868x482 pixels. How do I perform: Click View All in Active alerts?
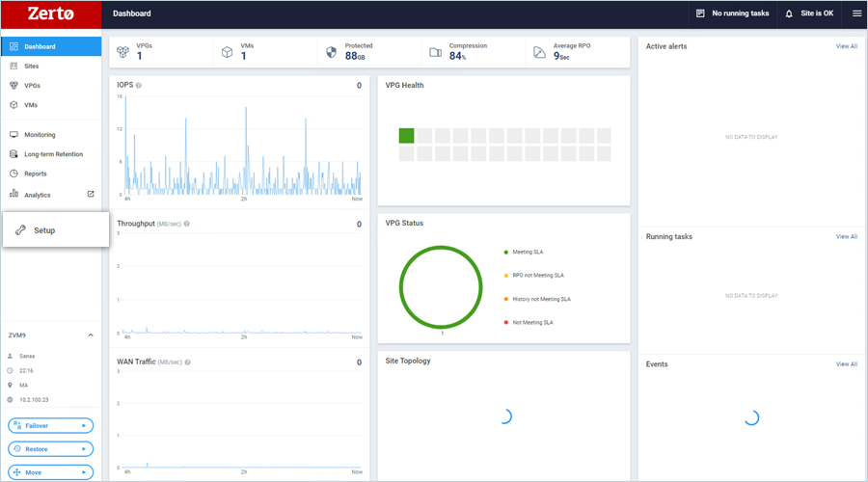(846, 46)
